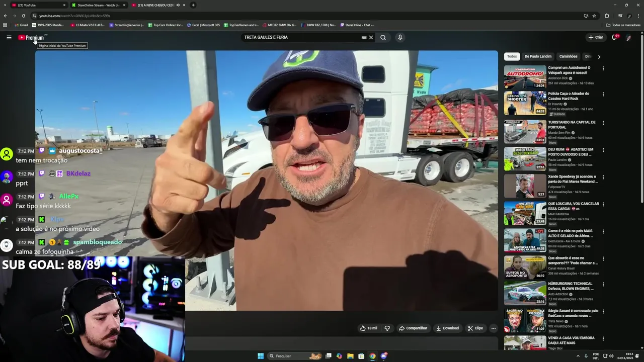The image size is (644, 362).
Task: Open File Explorer from taskbar
Action: 350,356
